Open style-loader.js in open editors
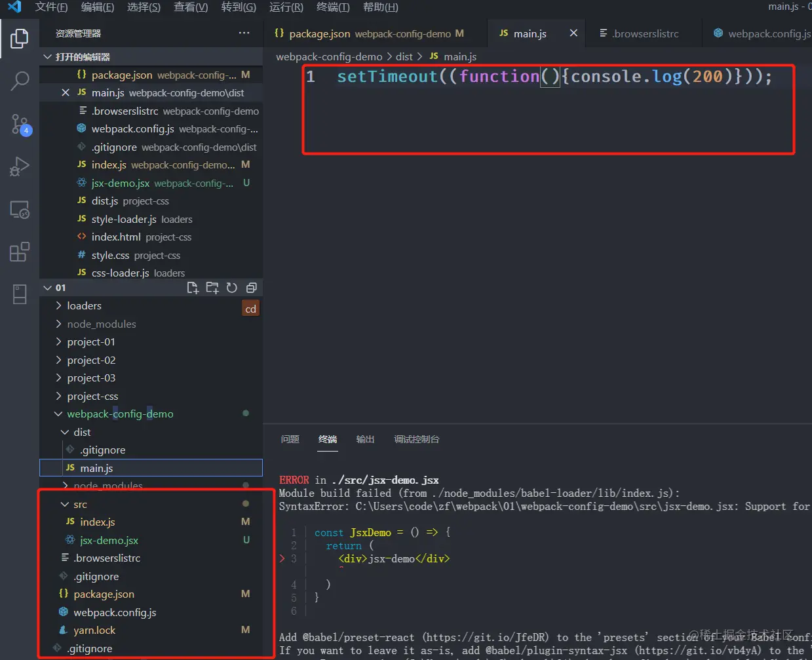812x660 pixels. (151, 220)
